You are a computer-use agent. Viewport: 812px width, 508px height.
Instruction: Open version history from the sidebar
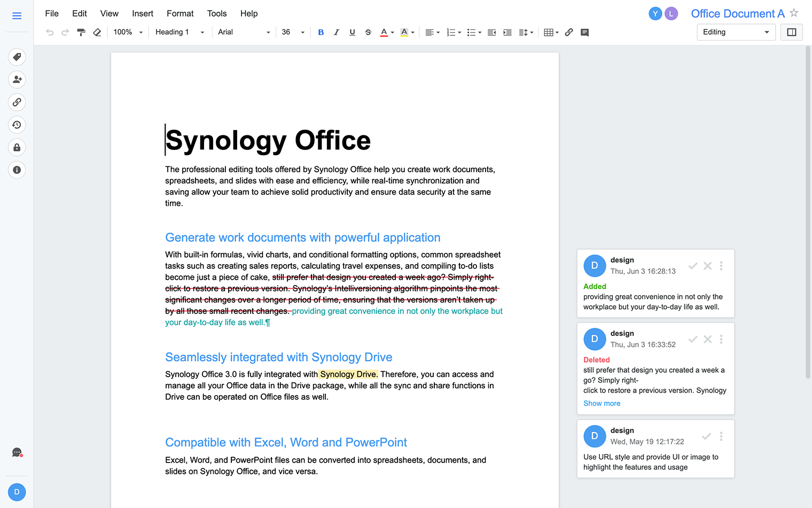tap(17, 125)
